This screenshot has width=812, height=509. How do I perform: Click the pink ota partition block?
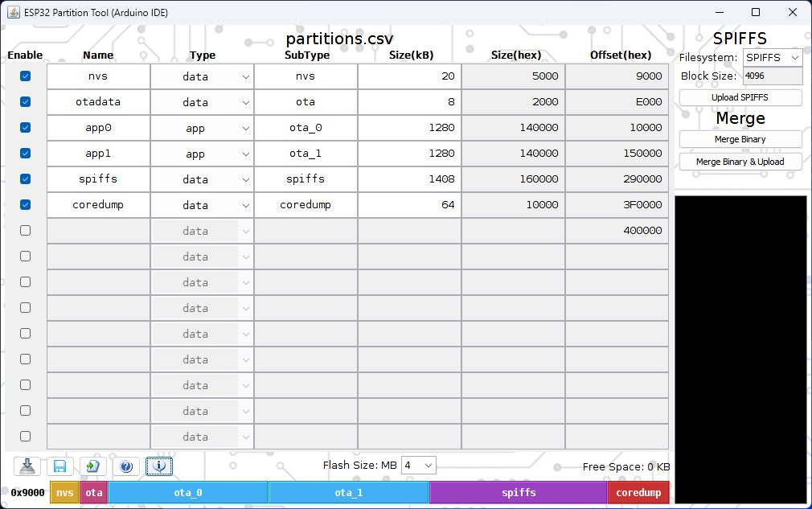point(94,492)
